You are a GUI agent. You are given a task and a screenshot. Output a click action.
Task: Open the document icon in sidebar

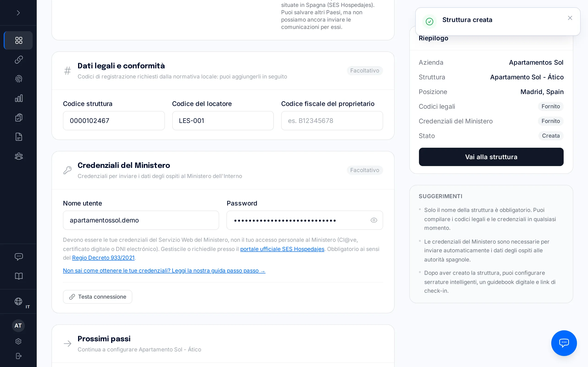coord(18,137)
